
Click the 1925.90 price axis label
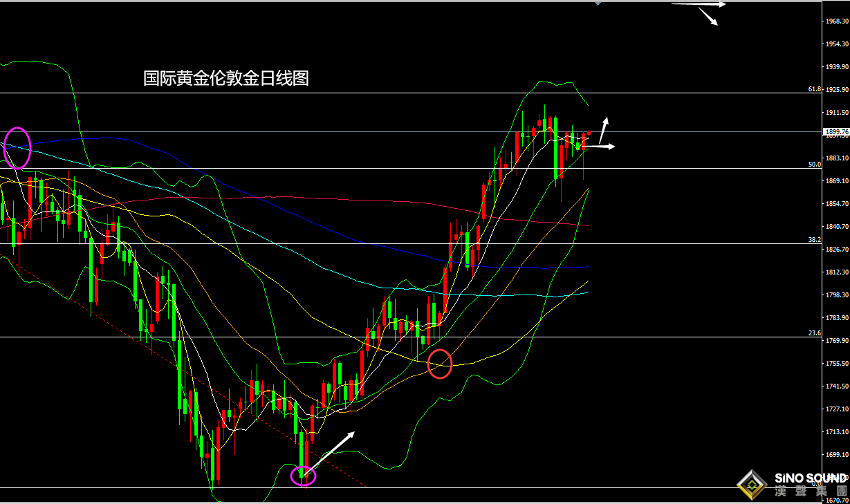click(837, 90)
